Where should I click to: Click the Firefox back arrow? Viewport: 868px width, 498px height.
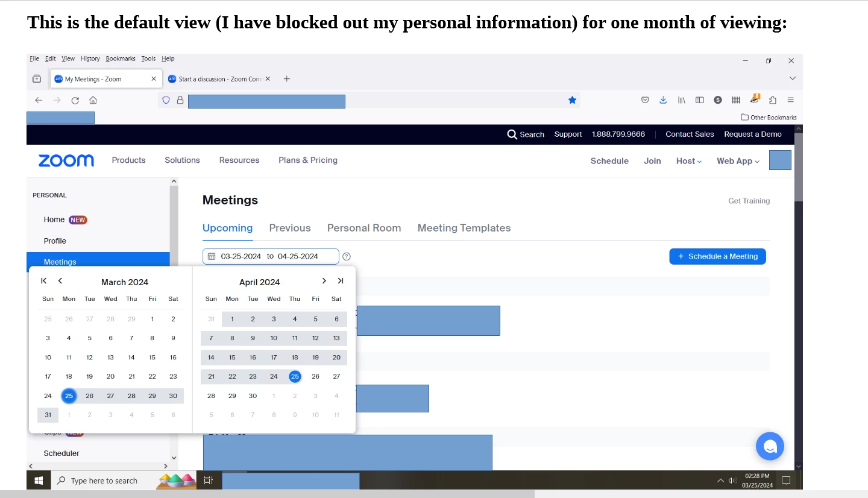[39, 100]
